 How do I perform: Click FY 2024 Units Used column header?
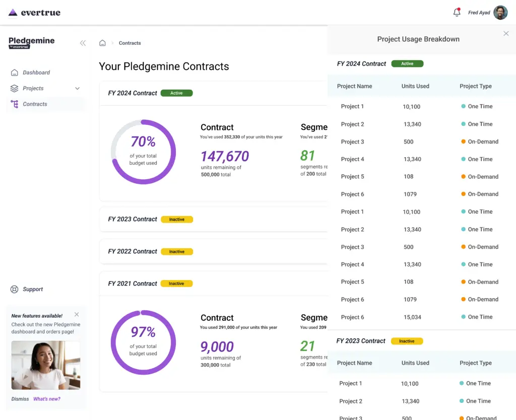(415, 86)
